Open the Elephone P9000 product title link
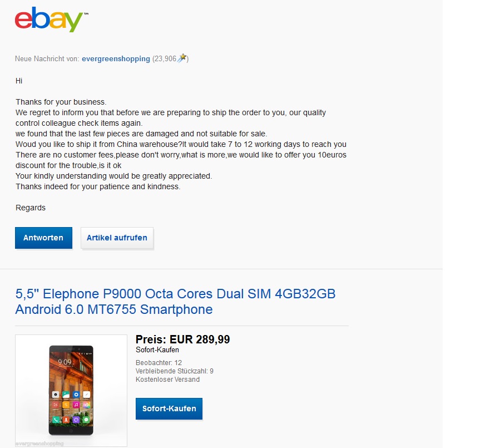The height and width of the screenshot is (448, 500). (x=175, y=301)
